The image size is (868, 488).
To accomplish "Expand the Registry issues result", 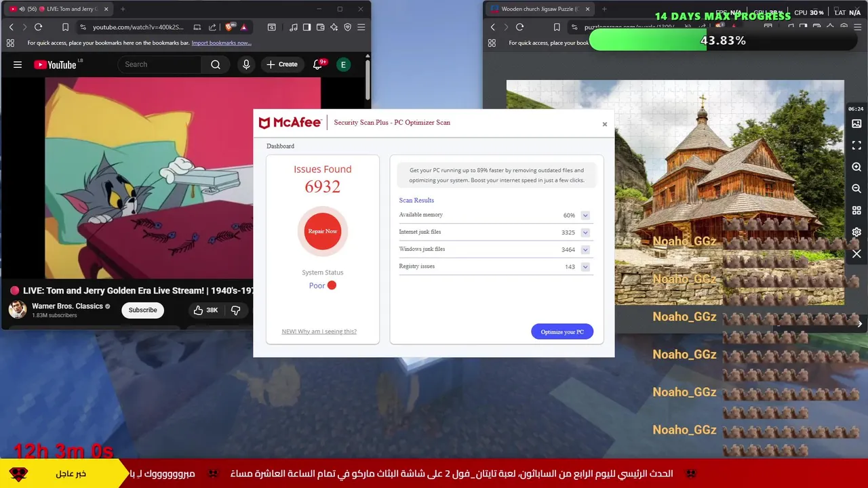I will 585,267.
